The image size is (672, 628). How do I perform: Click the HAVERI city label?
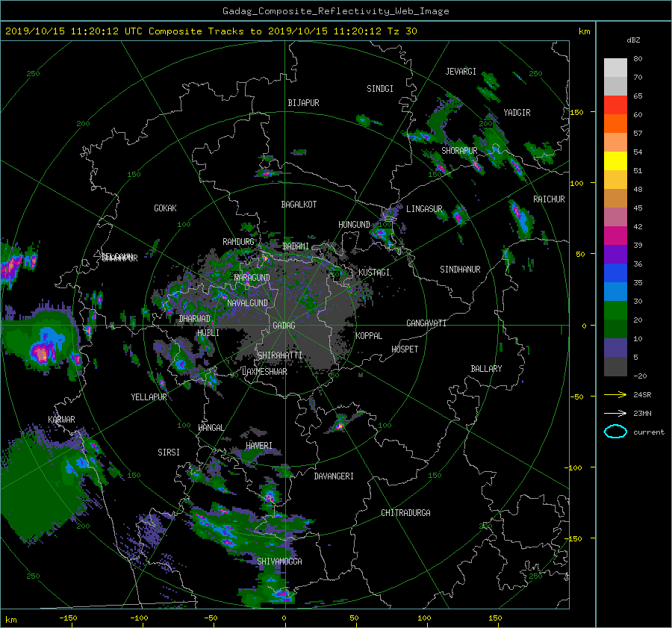pos(259,446)
